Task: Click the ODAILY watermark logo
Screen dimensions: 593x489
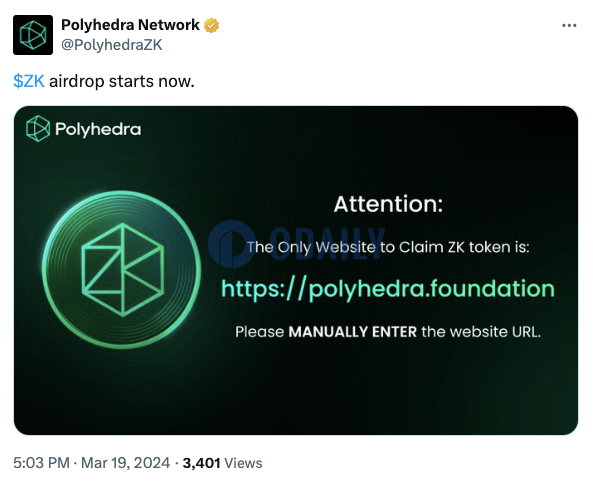Action: point(297,244)
